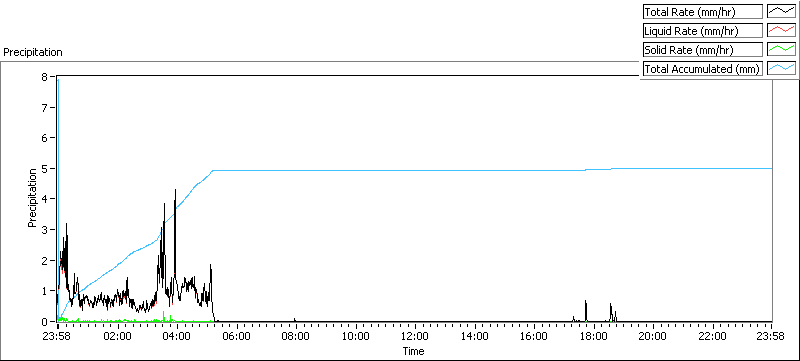Select the Solid Rate (mm/hr) legend label

click(x=703, y=49)
